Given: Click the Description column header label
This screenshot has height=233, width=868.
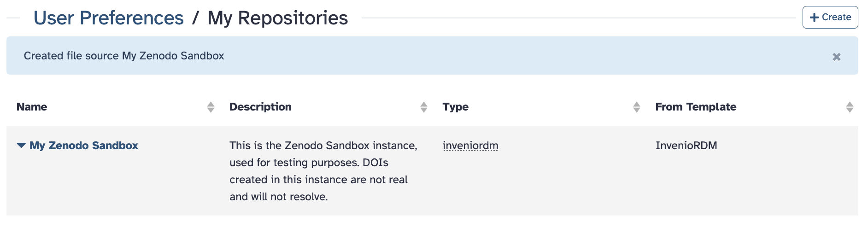Looking at the screenshot, I should coord(260,107).
